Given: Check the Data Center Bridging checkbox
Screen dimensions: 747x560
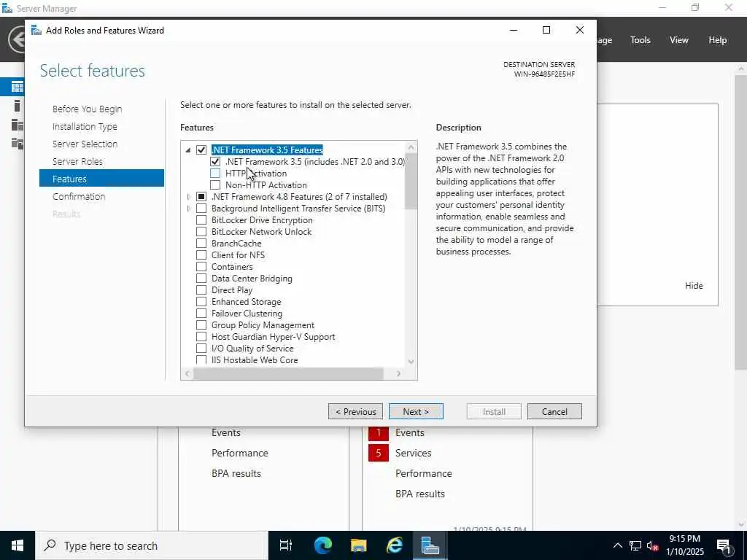Looking at the screenshot, I should pos(201,278).
